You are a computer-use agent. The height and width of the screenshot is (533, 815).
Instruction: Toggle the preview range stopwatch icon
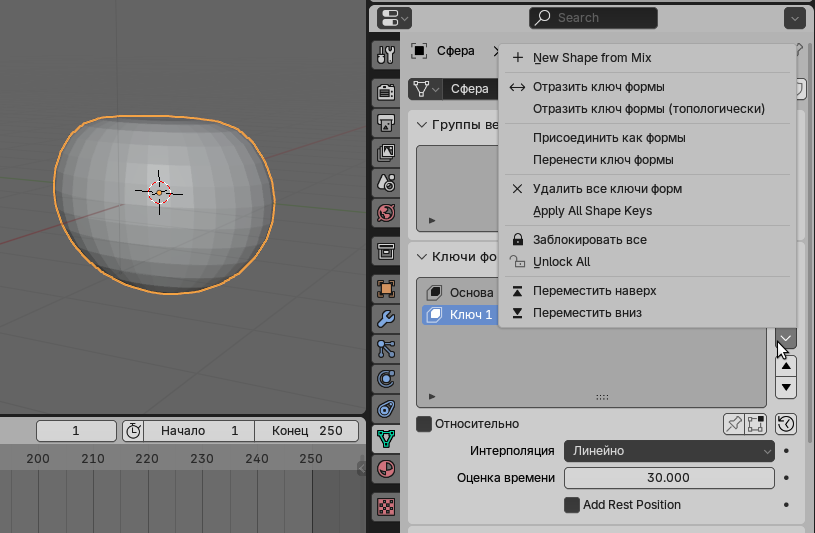[133, 431]
